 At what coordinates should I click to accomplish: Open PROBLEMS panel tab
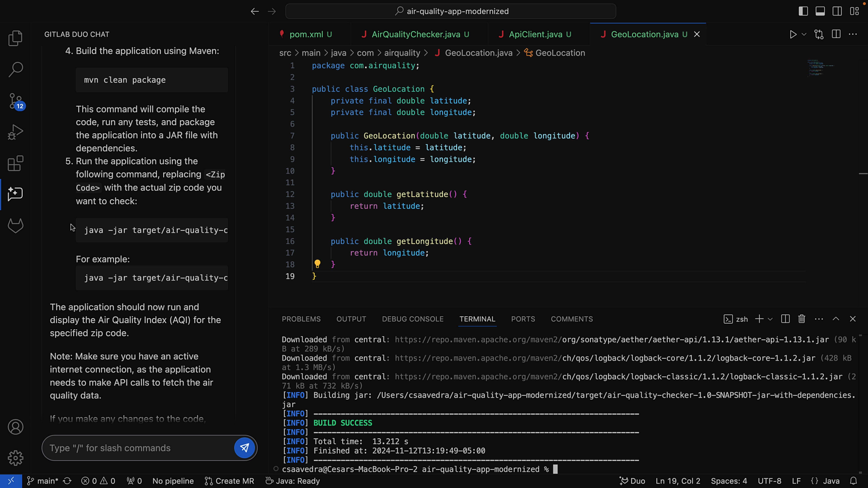pyautogui.click(x=301, y=319)
